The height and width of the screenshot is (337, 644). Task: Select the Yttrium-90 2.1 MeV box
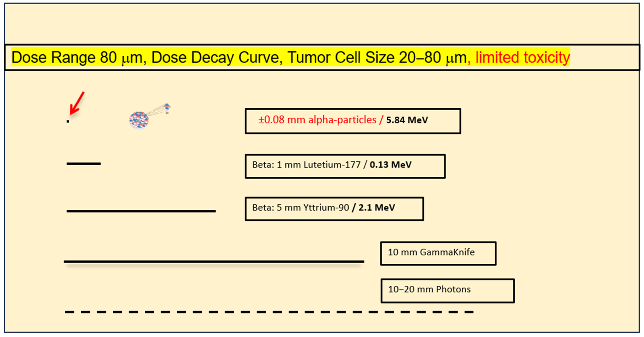click(x=334, y=209)
